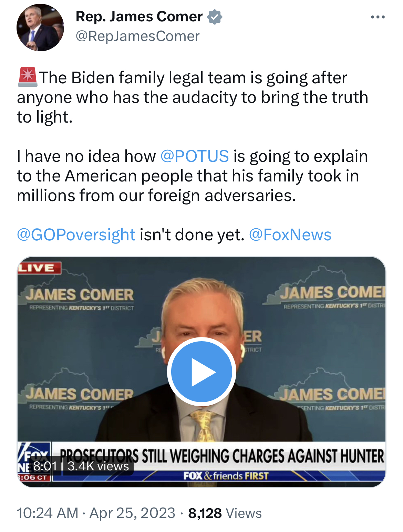Screen dimensions: 403x532
Task: Click the 8:01 video duration label
Action: (45, 466)
